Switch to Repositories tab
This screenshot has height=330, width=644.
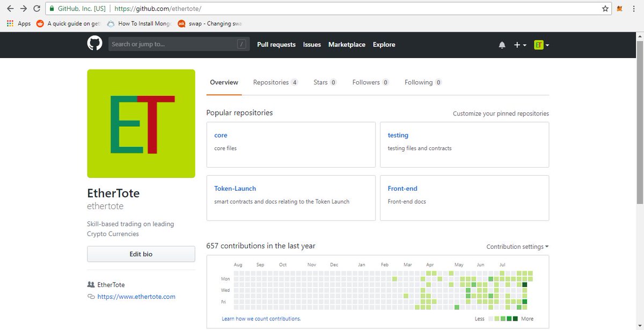point(275,82)
